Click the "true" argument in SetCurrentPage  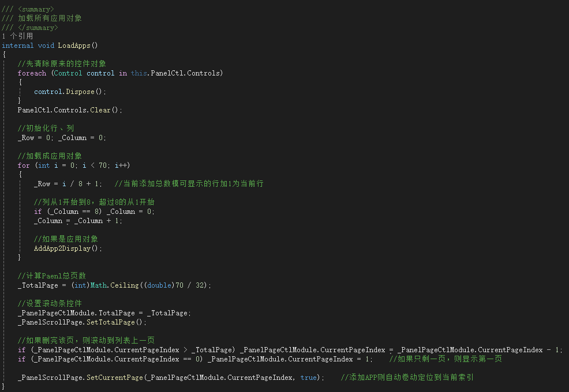point(308,378)
